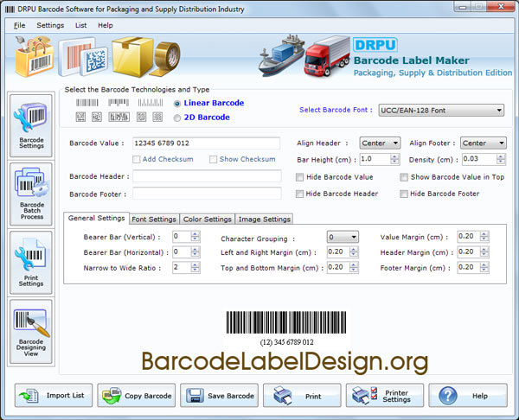The image size is (519, 420).
Task: Adjust Bearer Bar Horizontal spinner
Action: pos(195,252)
